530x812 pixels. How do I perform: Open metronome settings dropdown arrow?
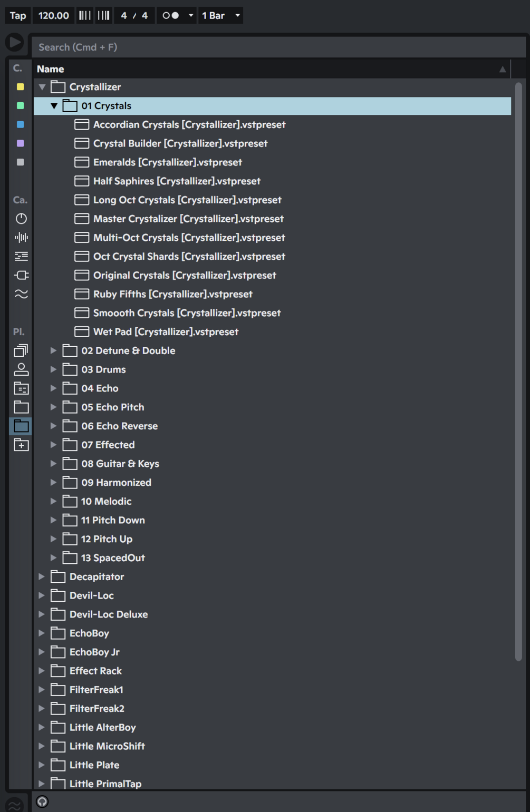(x=190, y=15)
